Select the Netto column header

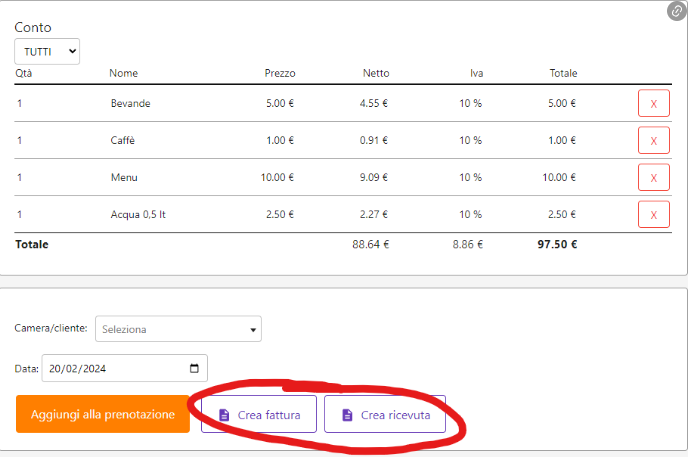coord(376,73)
